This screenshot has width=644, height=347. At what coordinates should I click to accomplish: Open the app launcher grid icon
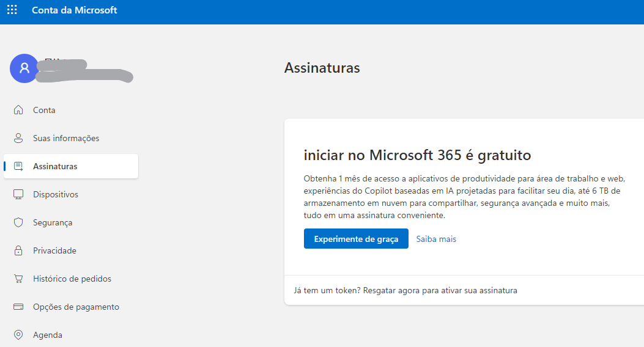pyautogui.click(x=12, y=10)
